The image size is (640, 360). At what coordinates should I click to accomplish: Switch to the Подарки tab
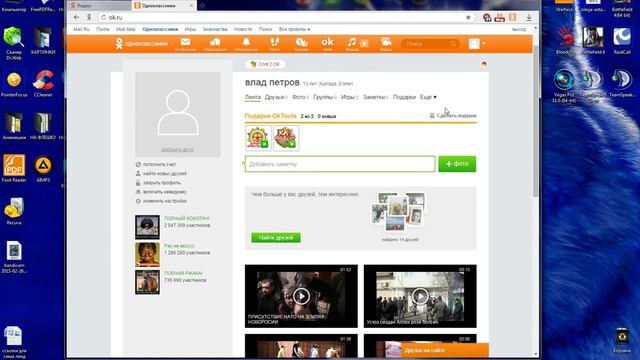pos(404,97)
